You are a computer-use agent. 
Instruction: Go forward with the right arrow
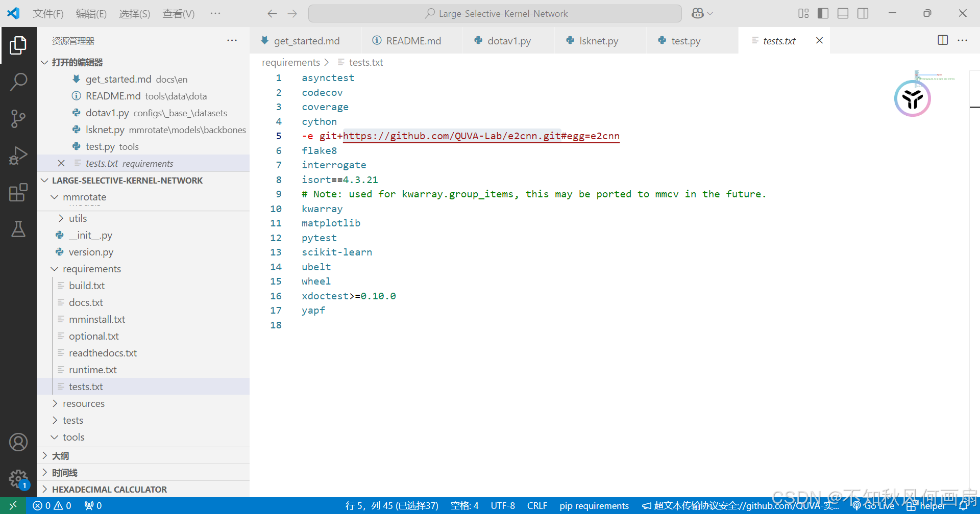pos(292,14)
